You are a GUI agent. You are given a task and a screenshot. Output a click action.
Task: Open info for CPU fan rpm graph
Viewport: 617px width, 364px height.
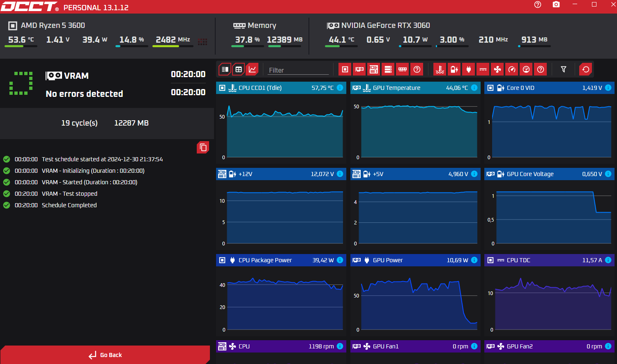pyautogui.click(x=340, y=346)
